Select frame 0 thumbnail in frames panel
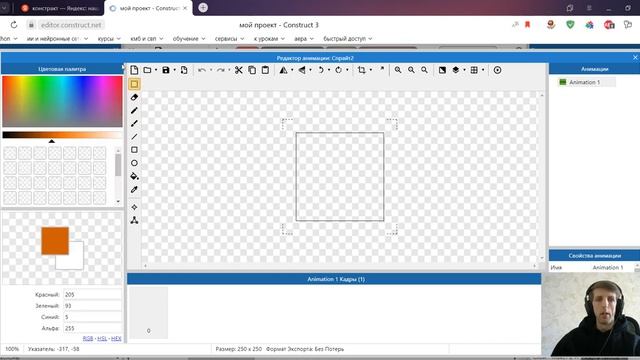Screen dimensions: 640x360 (x=149, y=312)
